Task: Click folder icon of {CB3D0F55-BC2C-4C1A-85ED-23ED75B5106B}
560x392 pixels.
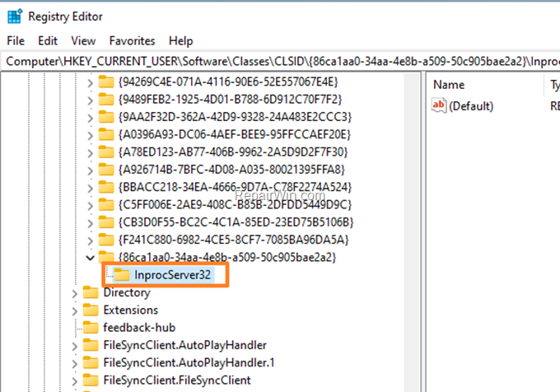Action: click(106, 222)
